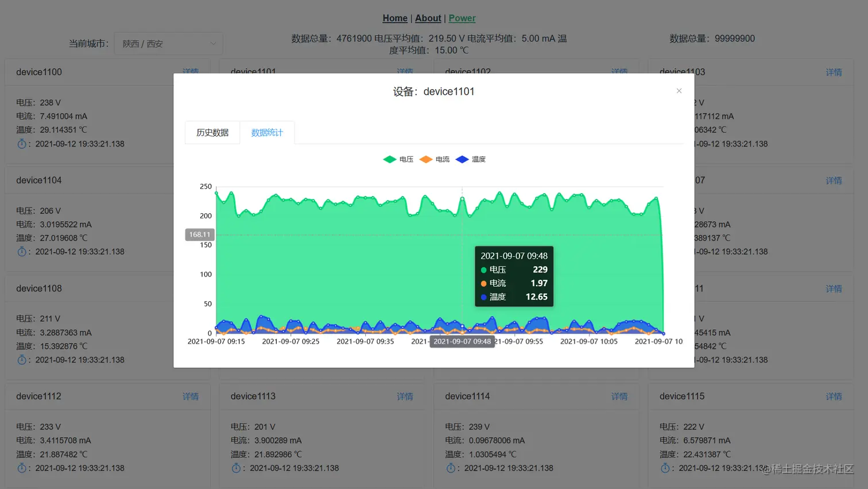
Task: Open 详情 for device1115
Action: (x=834, y=396)
